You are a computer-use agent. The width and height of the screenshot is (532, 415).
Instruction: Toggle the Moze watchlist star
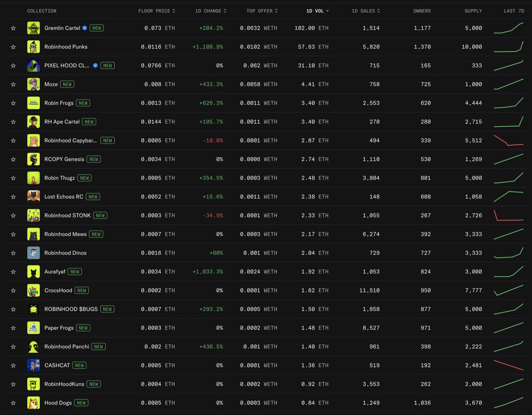click(x=13, y=84)
